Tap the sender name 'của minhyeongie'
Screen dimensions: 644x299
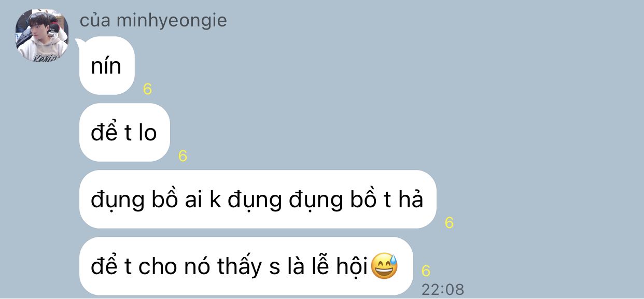153,21
